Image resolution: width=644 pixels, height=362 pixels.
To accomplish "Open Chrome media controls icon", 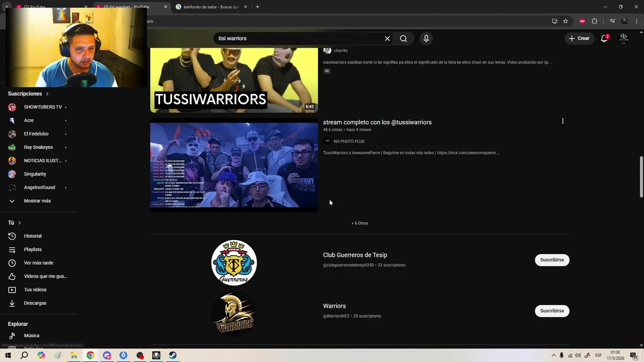I will click(612, 21).
